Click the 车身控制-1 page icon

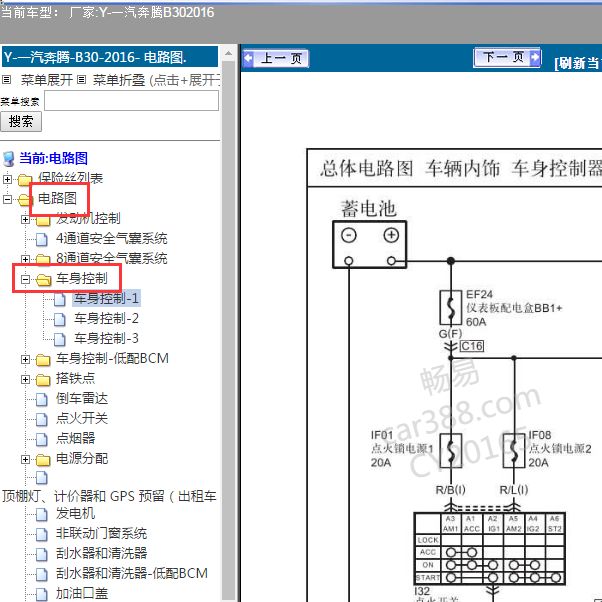pos(60,299)
